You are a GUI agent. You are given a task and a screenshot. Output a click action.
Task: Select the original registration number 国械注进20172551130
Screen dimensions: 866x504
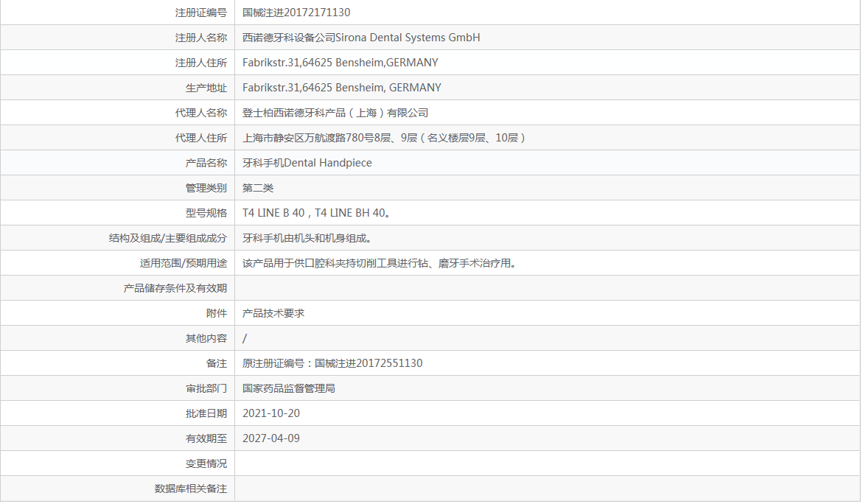[x=332, y=363]
